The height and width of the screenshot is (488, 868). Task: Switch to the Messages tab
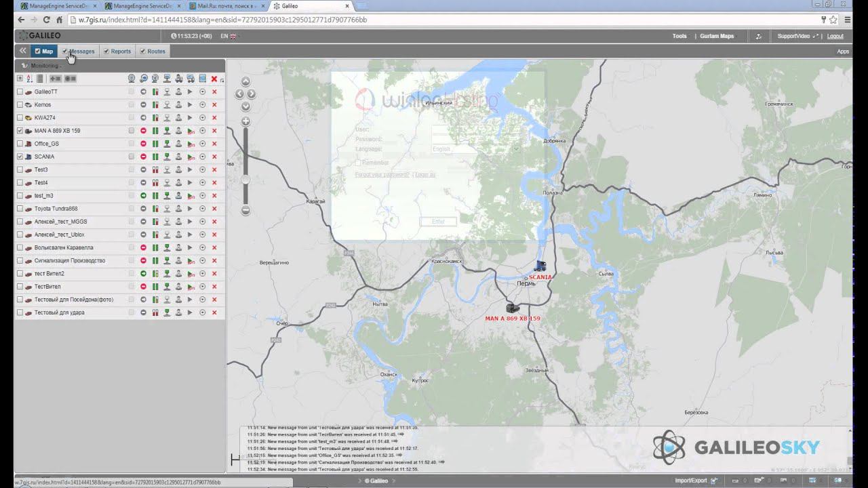pyautogui.click(x=81, y=52)
